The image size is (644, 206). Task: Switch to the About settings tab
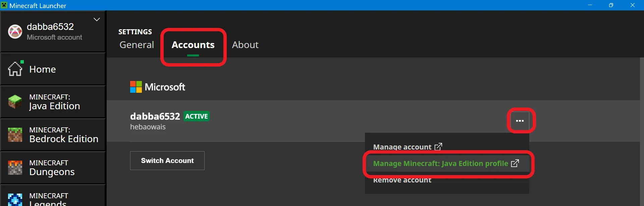tap(245, 45)
